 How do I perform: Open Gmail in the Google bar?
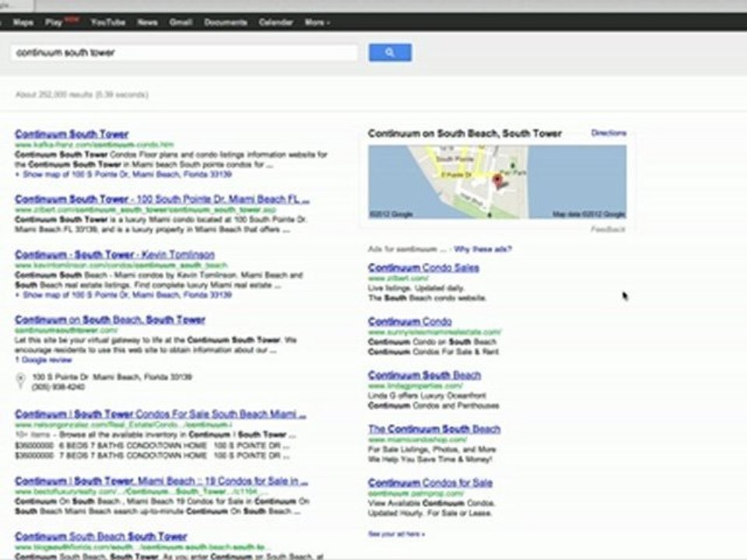(181, 23)
